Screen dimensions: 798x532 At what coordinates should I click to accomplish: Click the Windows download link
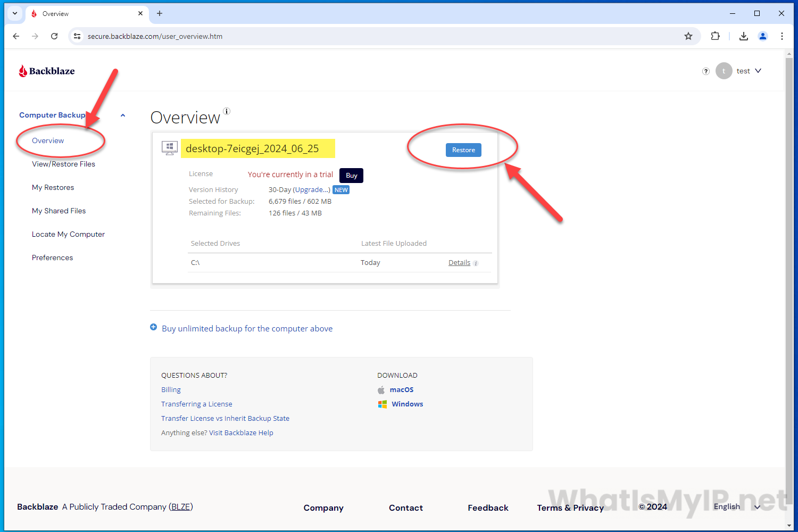click(x=407, y=404)
